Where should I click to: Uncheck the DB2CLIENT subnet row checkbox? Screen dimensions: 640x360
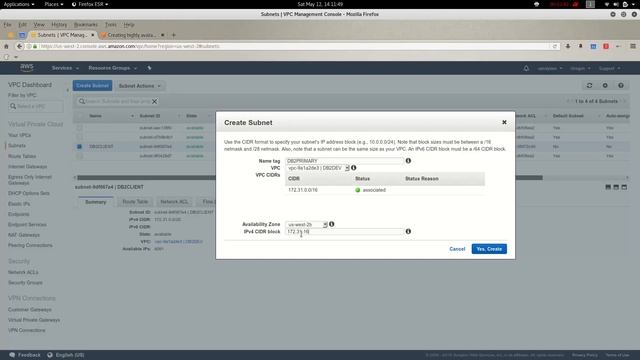click(x=79, y=147)
